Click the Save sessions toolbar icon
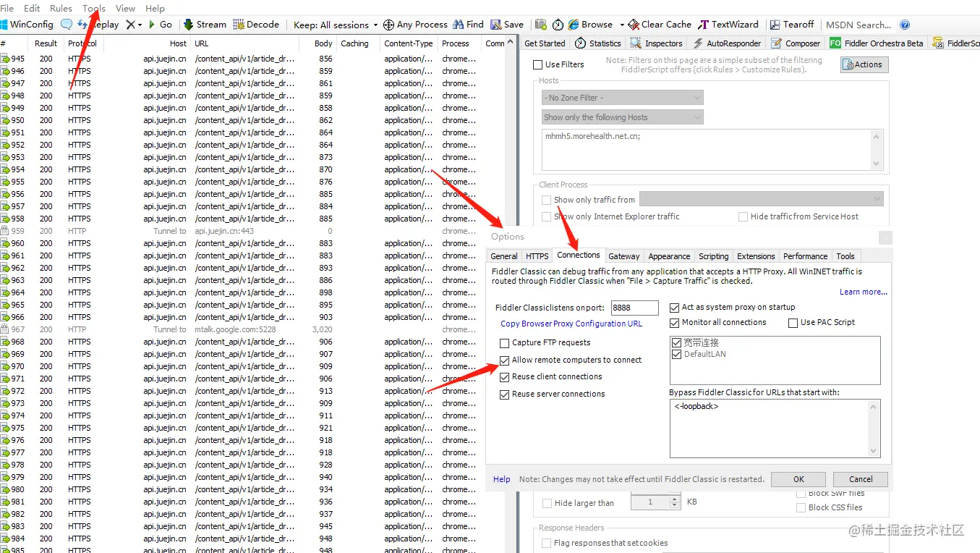This screenshot has height=553, width=980. tap(507, 24)
